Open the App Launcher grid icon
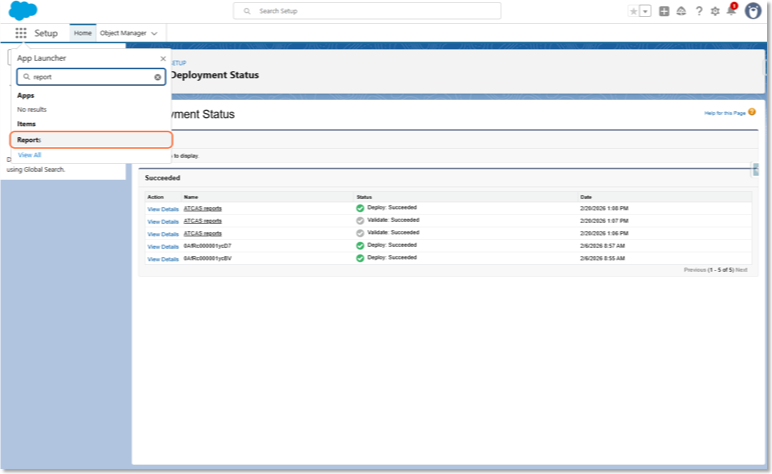Screen dimensions: 772x474 tap(21, 33)
